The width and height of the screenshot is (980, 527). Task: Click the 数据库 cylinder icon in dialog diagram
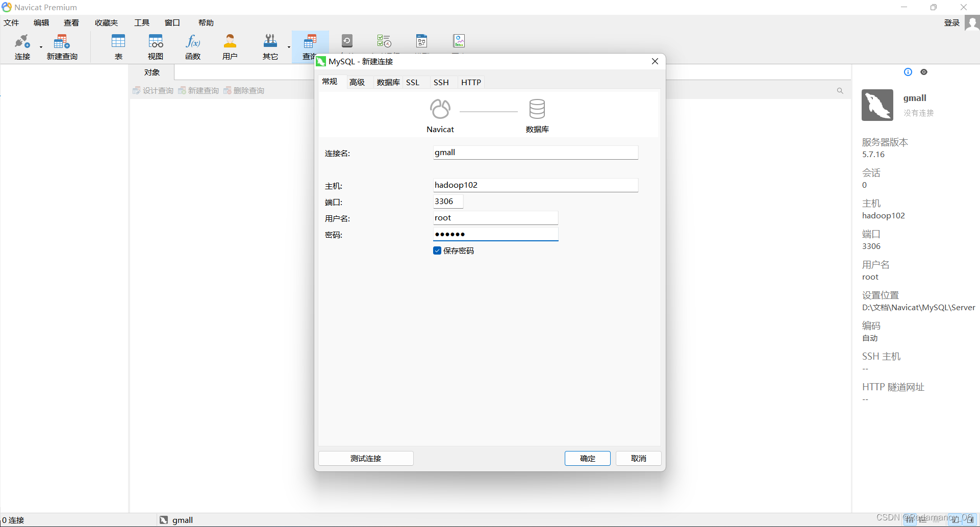coord(537,109)
